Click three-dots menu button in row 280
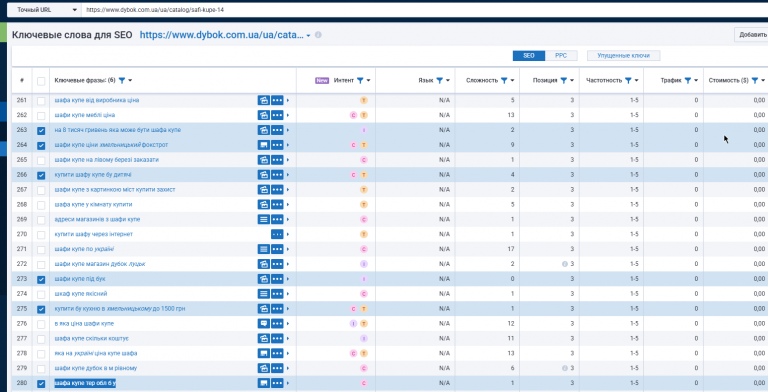The height and width of the screenshot is (392, 768). [x=277, y=383]
